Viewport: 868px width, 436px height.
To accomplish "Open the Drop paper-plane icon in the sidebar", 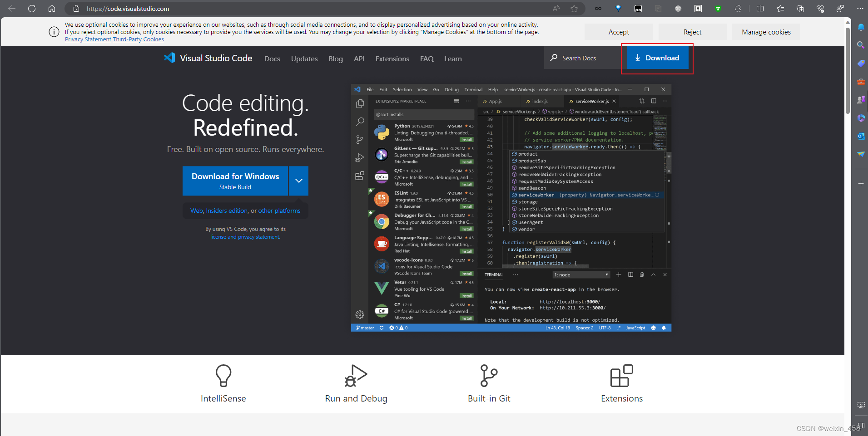I will point(861,154).
